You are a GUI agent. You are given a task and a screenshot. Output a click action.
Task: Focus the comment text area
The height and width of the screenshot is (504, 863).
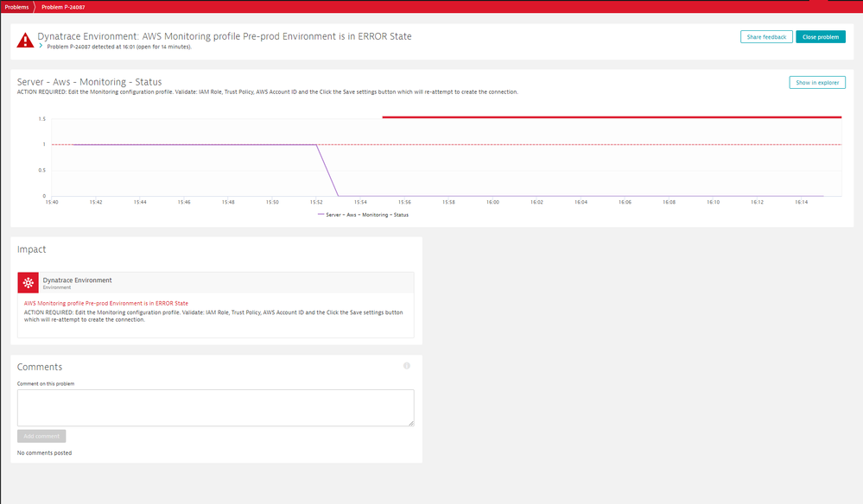pos(215,407)
